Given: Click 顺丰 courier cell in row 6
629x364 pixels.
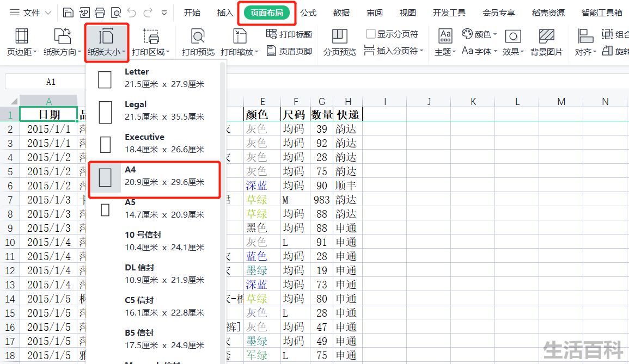Looking at the screenshot, I should 348,186.
